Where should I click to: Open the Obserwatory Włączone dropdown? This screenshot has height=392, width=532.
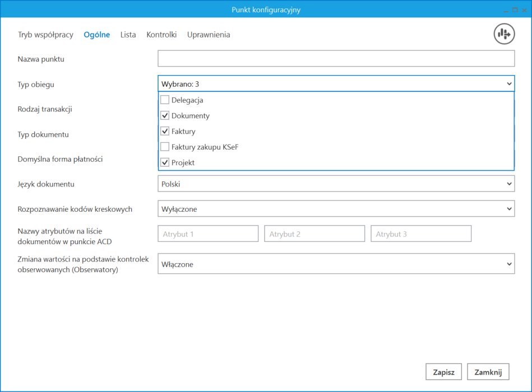[336, 264]
